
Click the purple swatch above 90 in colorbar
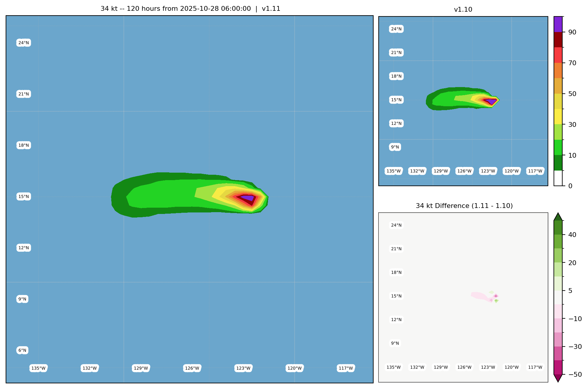[x=558, y=24]
